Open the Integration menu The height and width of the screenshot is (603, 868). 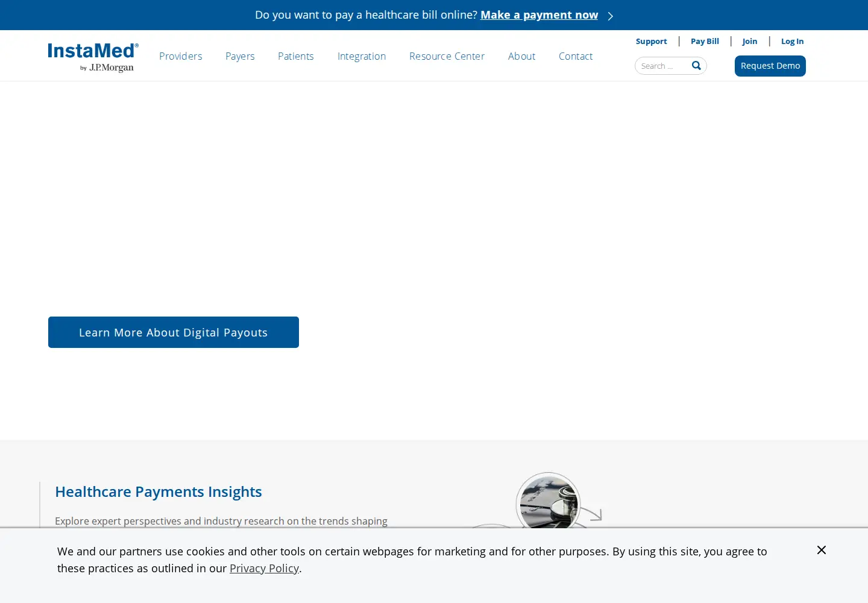coord(362,56)
